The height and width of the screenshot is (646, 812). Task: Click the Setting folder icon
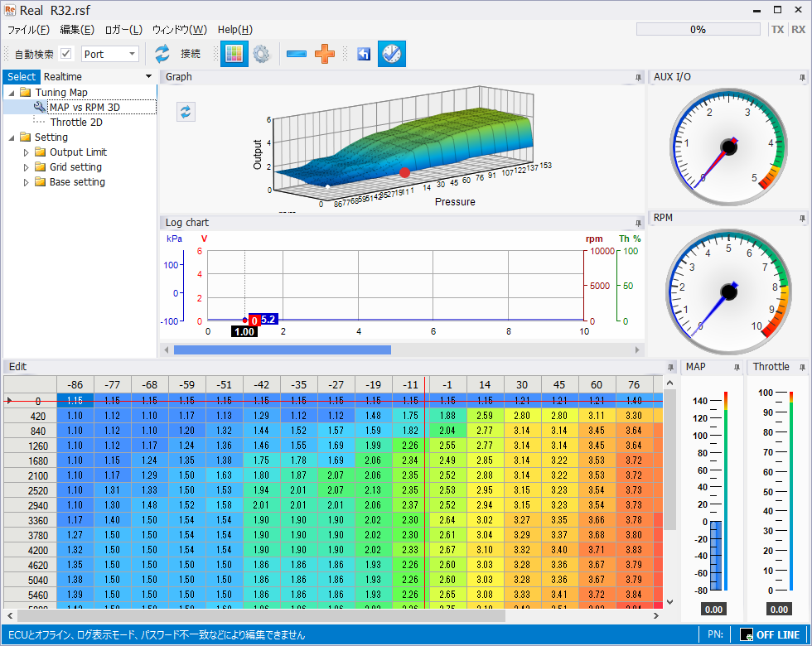pos(26,137)
